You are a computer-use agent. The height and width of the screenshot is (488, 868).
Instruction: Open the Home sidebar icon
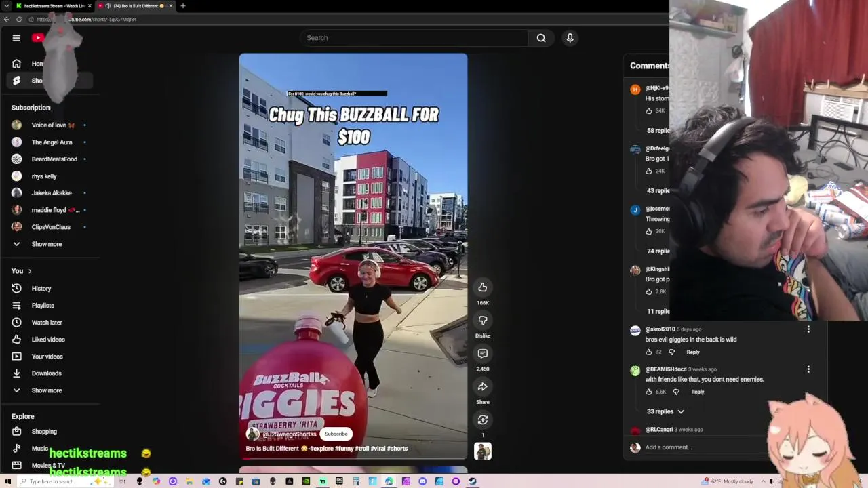[x=16, y=64]
